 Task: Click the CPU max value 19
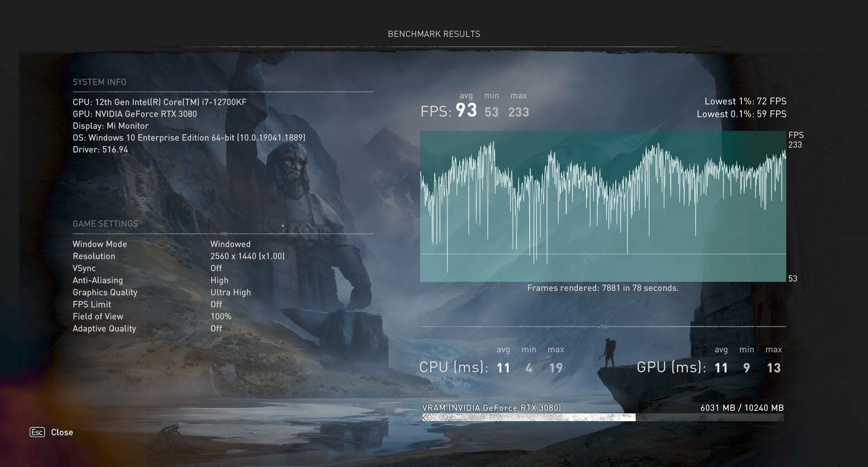[x=556, y=368]
